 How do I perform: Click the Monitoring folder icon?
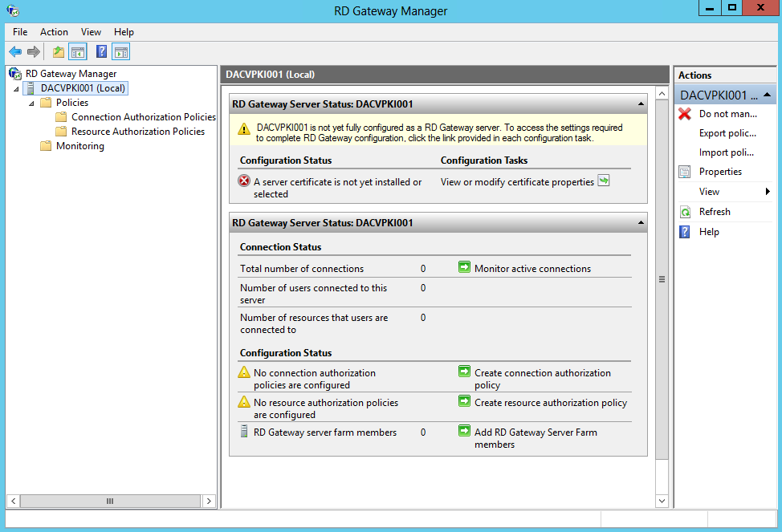(x=46, y=146)
